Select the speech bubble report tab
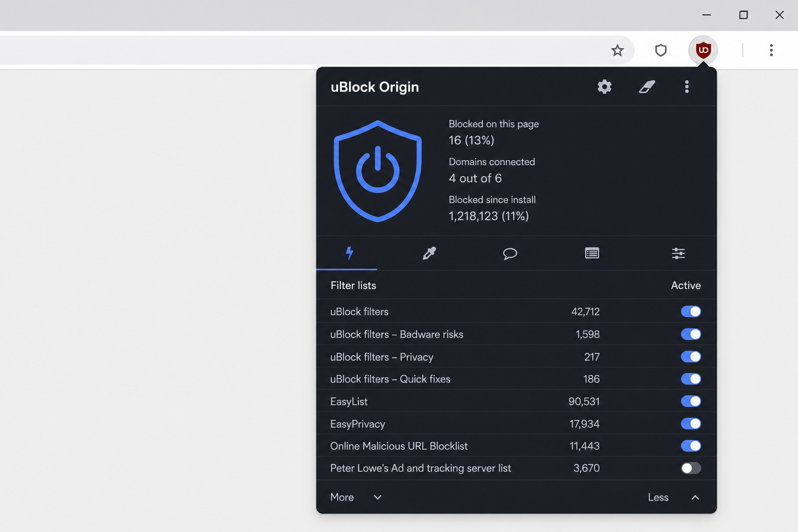 510,254
